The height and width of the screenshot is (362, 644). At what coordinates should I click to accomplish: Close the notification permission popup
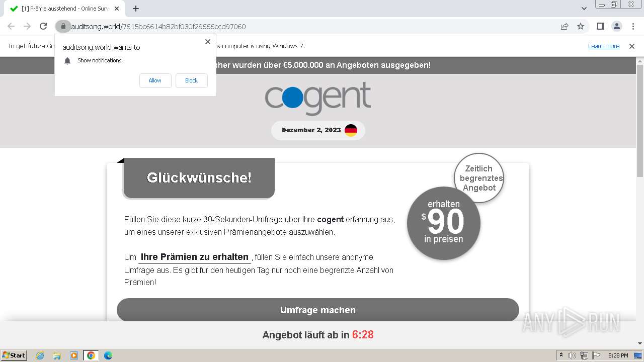coord(208,42)
